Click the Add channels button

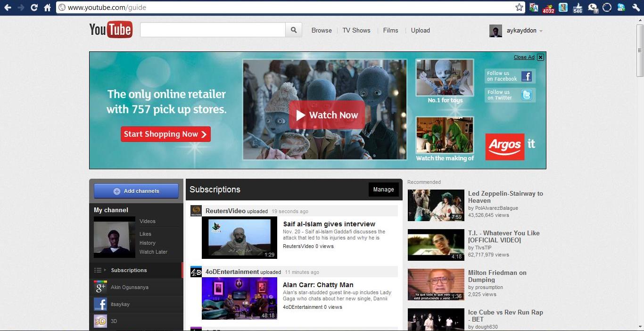coord(136,191)
